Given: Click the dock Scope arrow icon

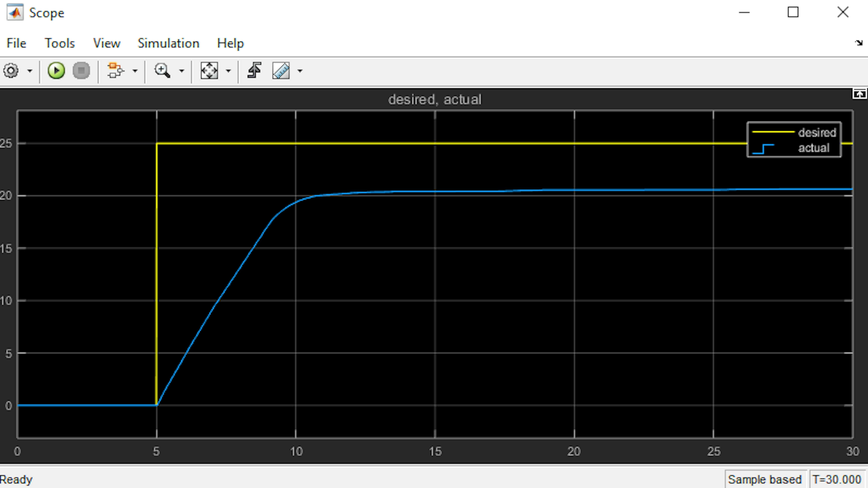Looking at the screenshot, I should click(859, 43).
